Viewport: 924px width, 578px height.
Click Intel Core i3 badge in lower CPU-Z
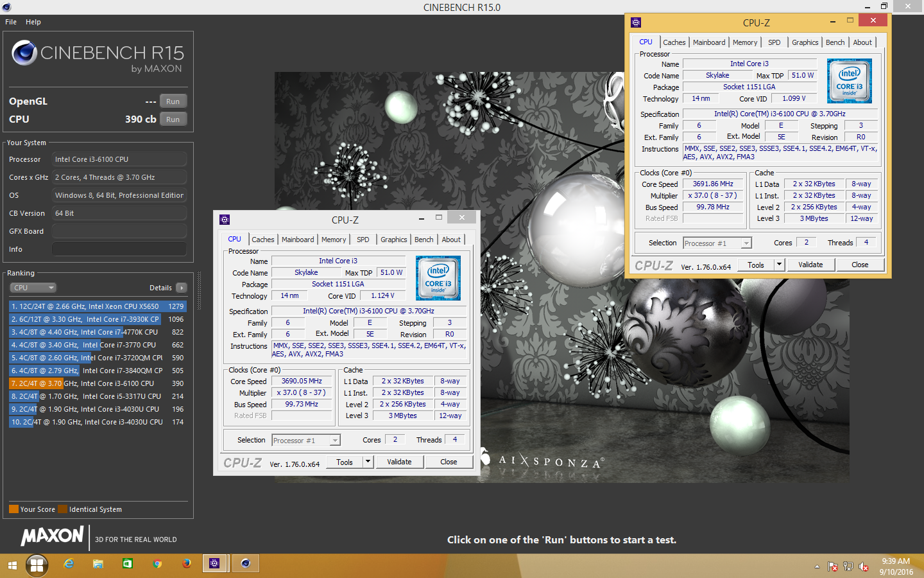[x=438, y=278]
